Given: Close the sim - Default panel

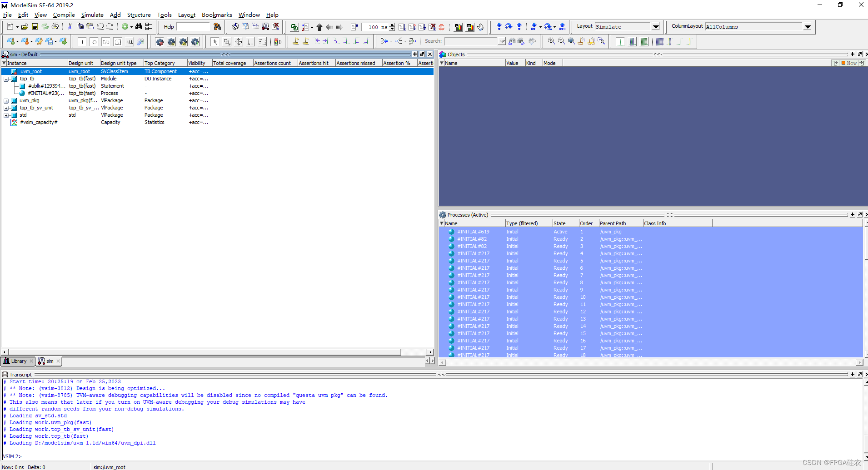Looking at the screenshot, I should pyautogui.click(x=430, y=54).
